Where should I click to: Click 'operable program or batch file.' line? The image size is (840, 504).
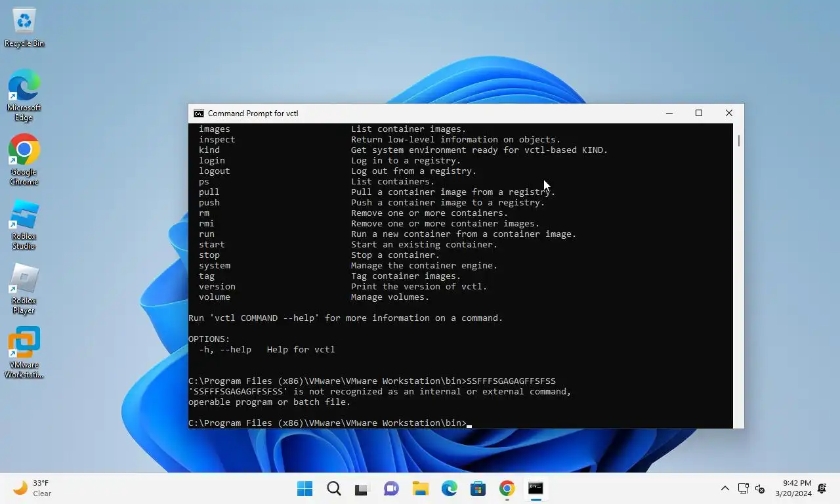[x=270, y=402]
